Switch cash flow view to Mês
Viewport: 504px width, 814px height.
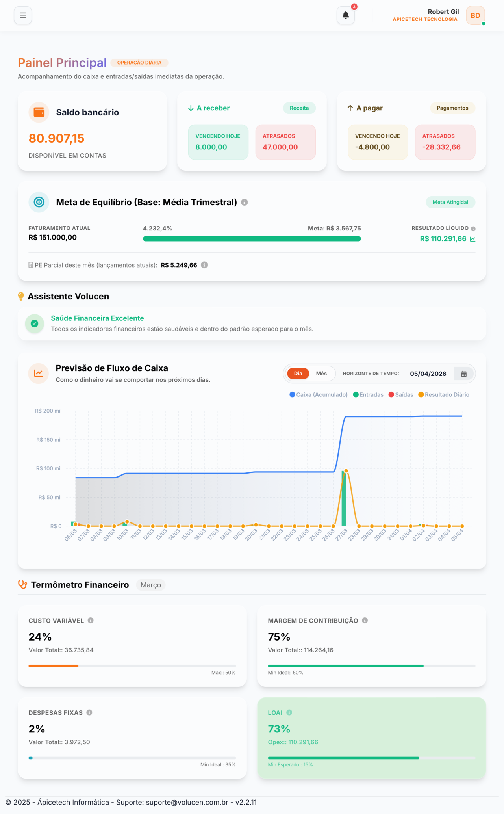click(x=321, y=374)
